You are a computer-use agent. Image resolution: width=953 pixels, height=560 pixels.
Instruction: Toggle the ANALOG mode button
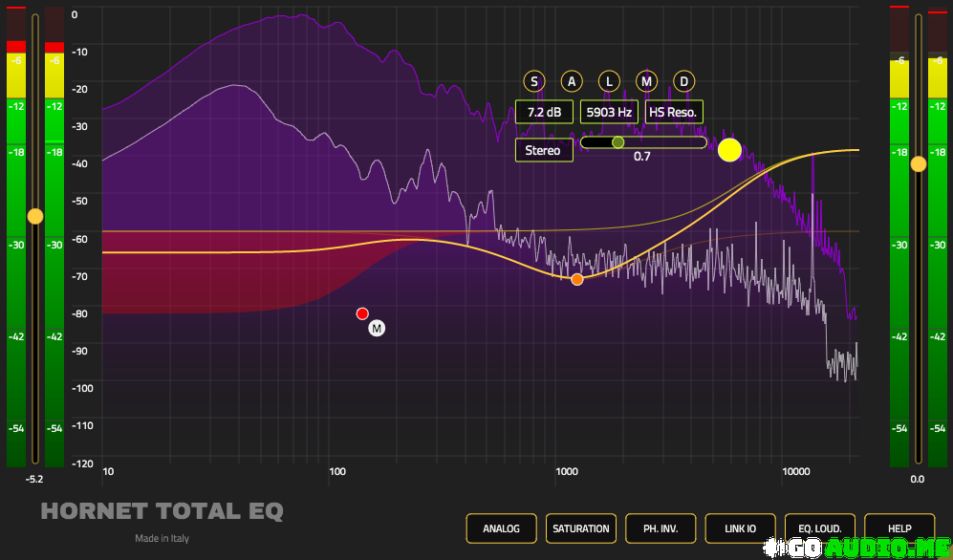502,528
